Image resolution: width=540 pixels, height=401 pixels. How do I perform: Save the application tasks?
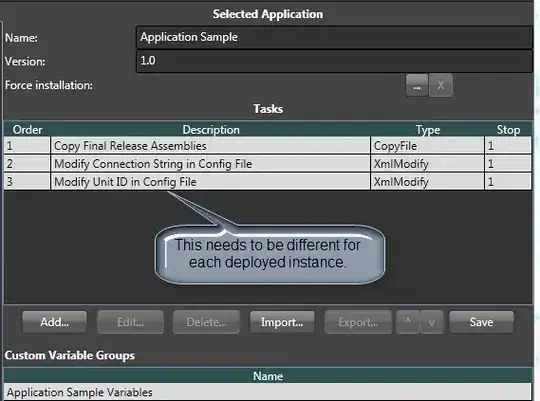tap(481, 322)
